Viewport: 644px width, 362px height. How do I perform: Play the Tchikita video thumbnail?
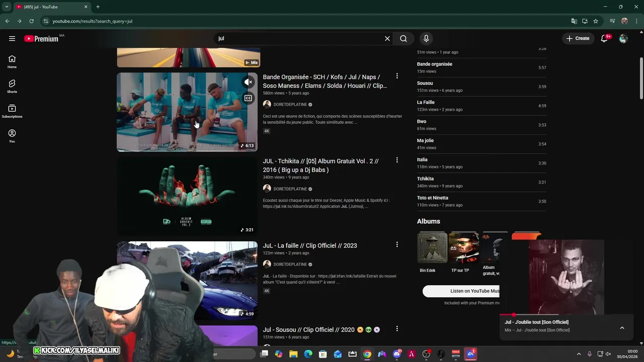pyautogui.click(x=187, y=196)
